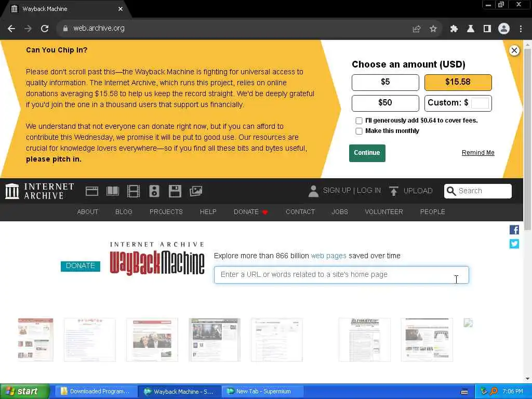Share on Twitter icon
Image resolution: width=532 pixels, height=399 pixels.
pyautogui.click(x=514, y=244)
